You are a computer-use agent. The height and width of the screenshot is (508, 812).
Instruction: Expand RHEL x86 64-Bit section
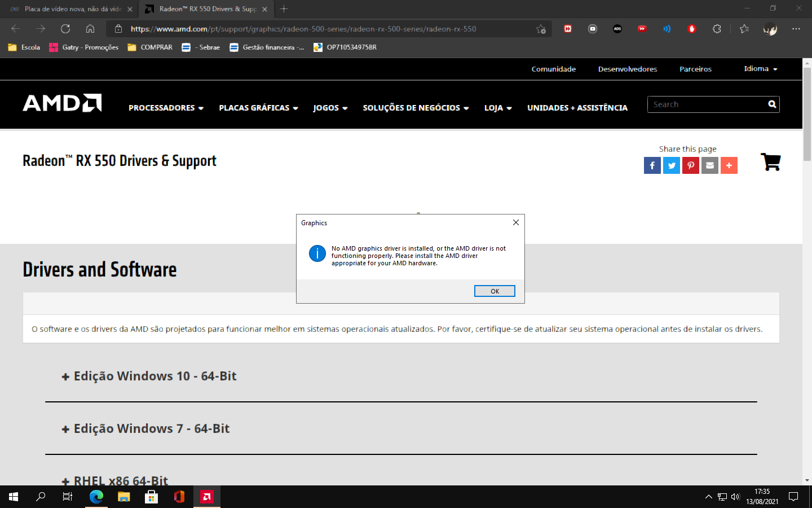coord(115,480)
